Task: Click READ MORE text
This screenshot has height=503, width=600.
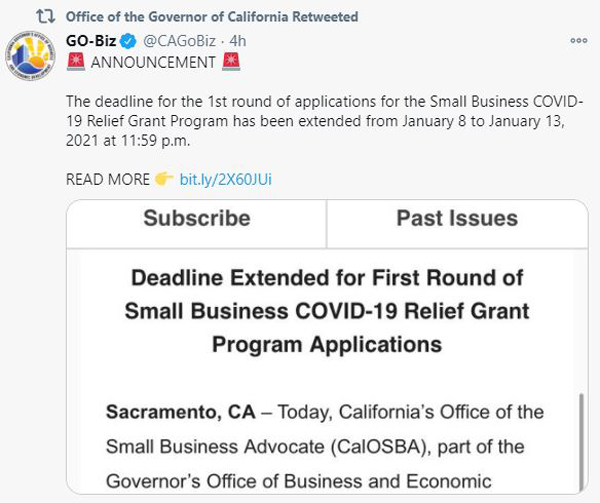Action: 108,179
